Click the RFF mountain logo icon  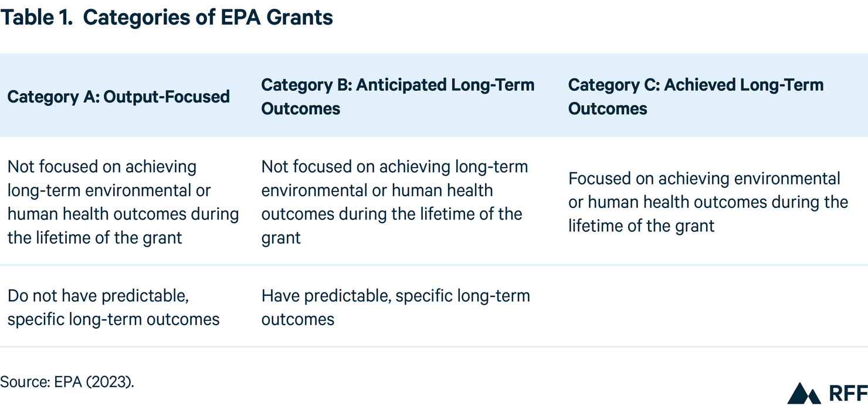point(804,393)
